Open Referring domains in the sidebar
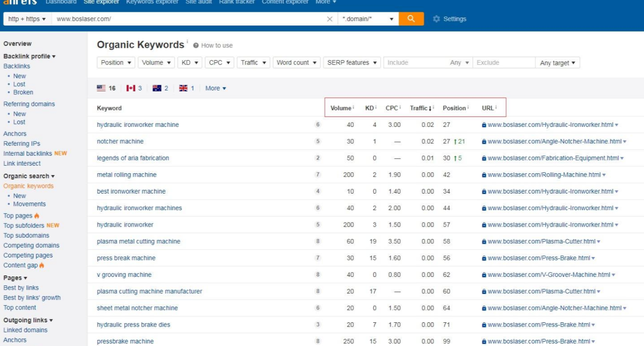The width and height of the screenshot is (644, 346). (29, 104)
